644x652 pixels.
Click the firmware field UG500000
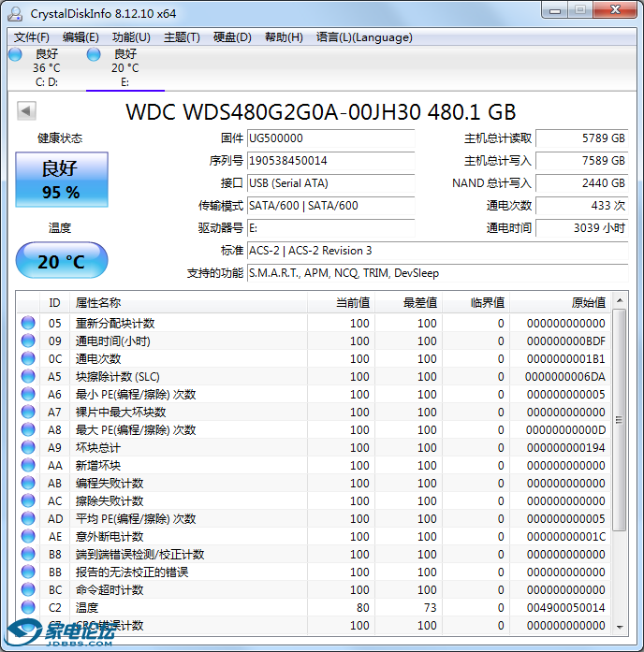(x=330, y=138)
